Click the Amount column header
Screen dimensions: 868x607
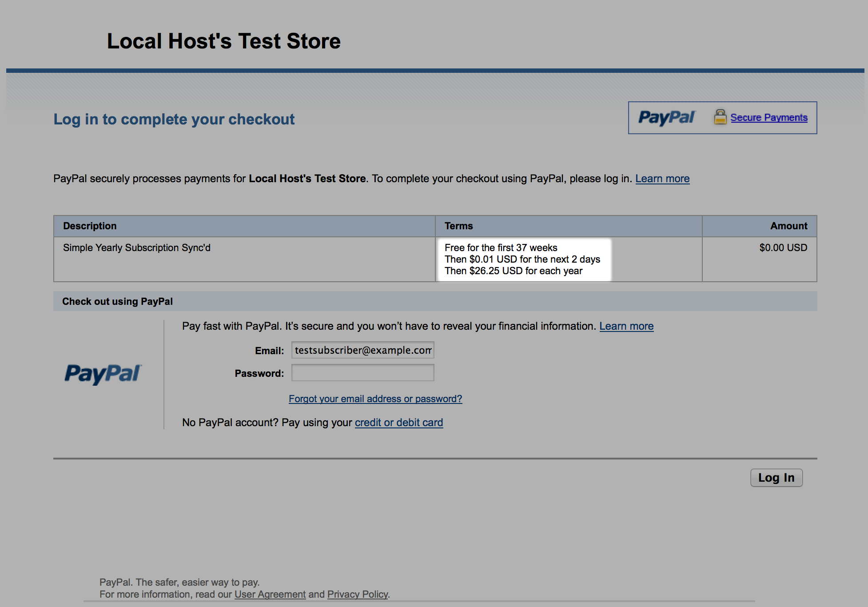point(760,226)
